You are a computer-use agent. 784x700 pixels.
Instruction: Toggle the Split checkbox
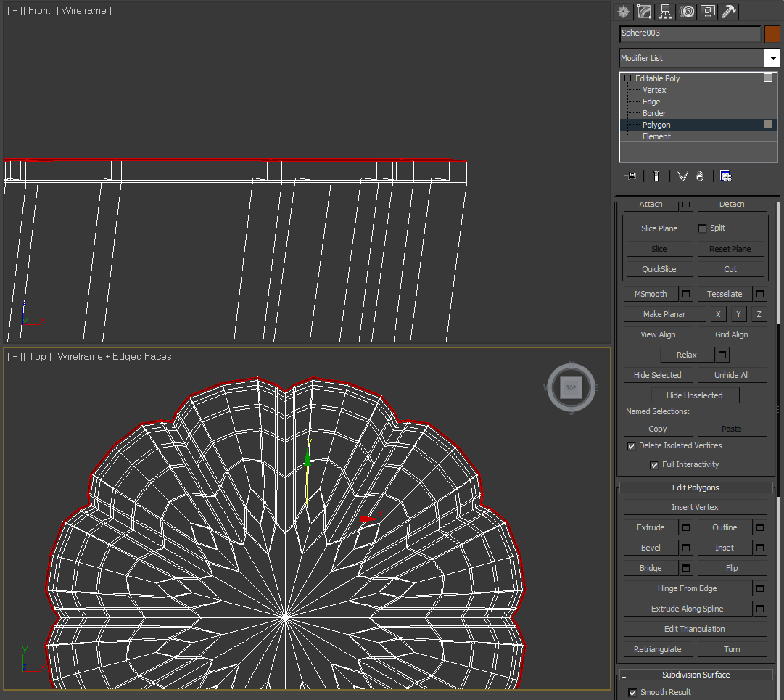[x=702, y=228]
